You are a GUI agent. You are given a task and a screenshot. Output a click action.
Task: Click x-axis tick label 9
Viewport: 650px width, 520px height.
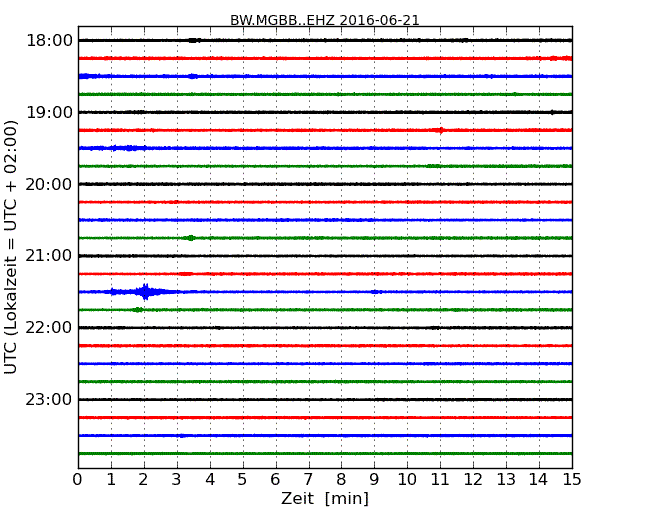pyautogui.click(x=374, y=480)
